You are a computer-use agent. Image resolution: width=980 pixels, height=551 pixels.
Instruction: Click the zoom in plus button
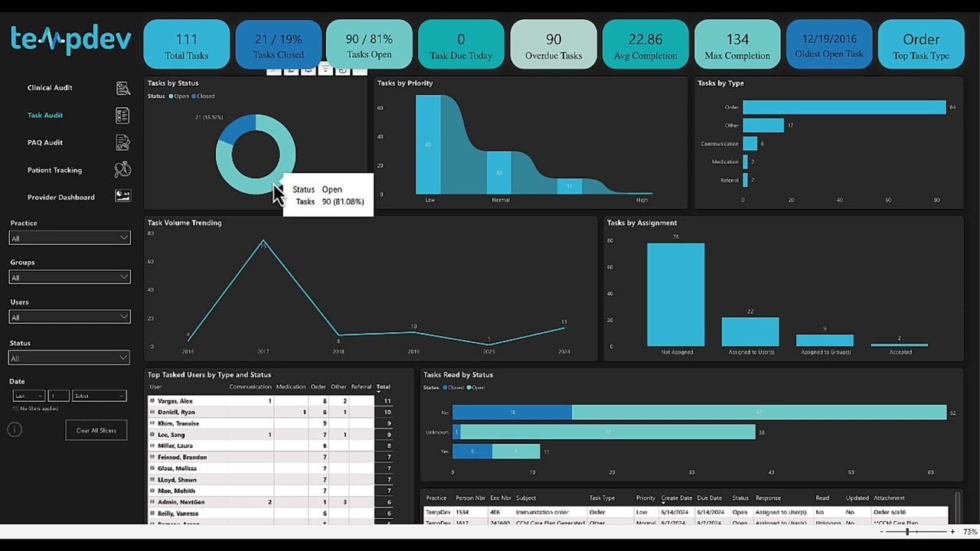[x=952, y=531]
